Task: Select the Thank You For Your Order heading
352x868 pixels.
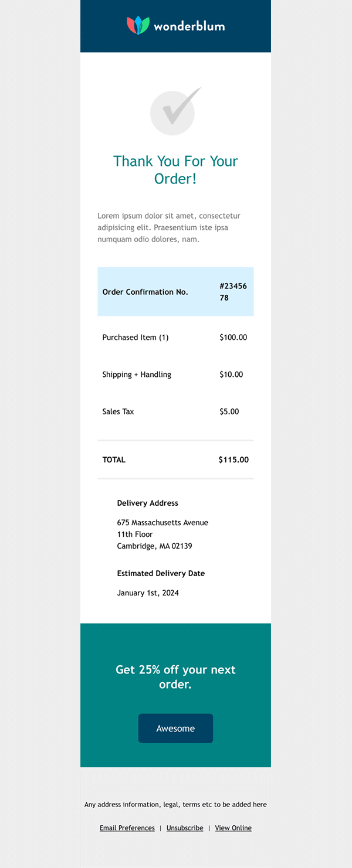Action: click(x=175, y=170)
